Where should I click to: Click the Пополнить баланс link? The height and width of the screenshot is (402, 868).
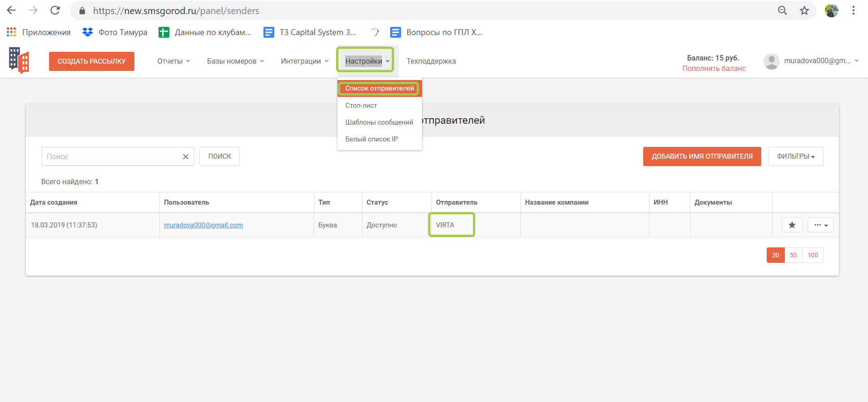tap(714, 69)
